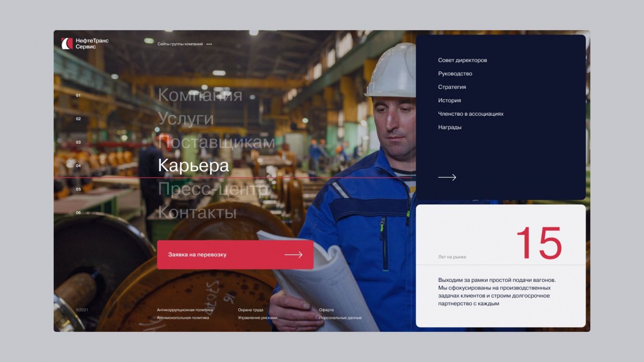Screen dimensions: 644x362
Task: Select the Услуги menu item
Action: click(x=186, y=119)
